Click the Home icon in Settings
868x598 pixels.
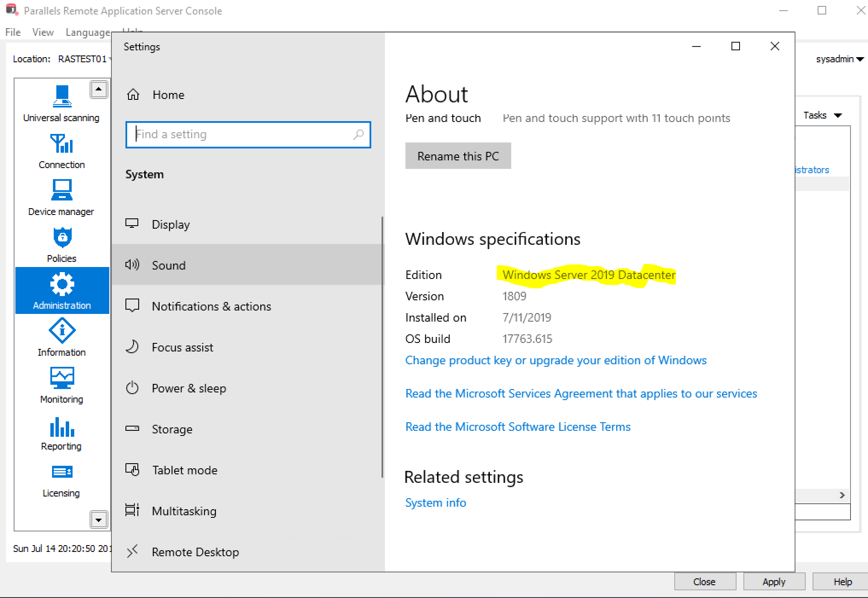pyautogui.click(x=133, y=94)
